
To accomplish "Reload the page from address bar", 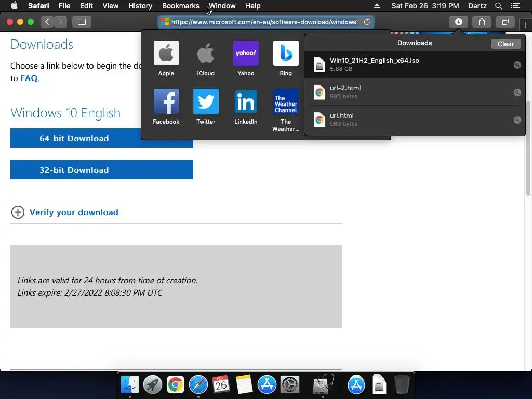I will pos(367,22).
